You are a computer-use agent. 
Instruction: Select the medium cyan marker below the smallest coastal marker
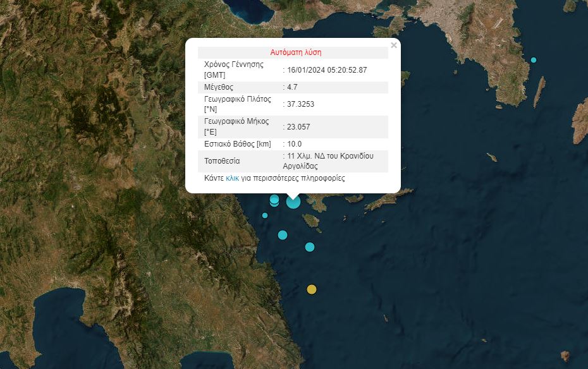pyautogui.click(x=283, y=235)
